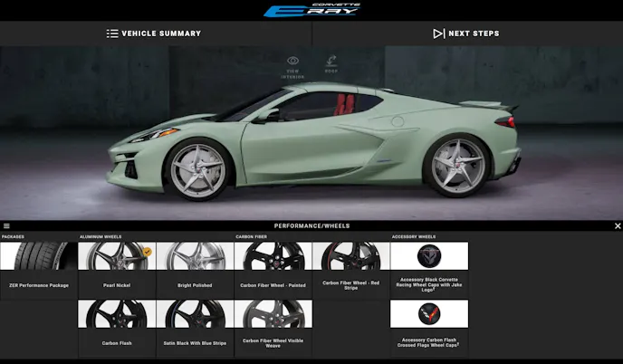Open Vehicle Summary tab

(x=154, y=34)
